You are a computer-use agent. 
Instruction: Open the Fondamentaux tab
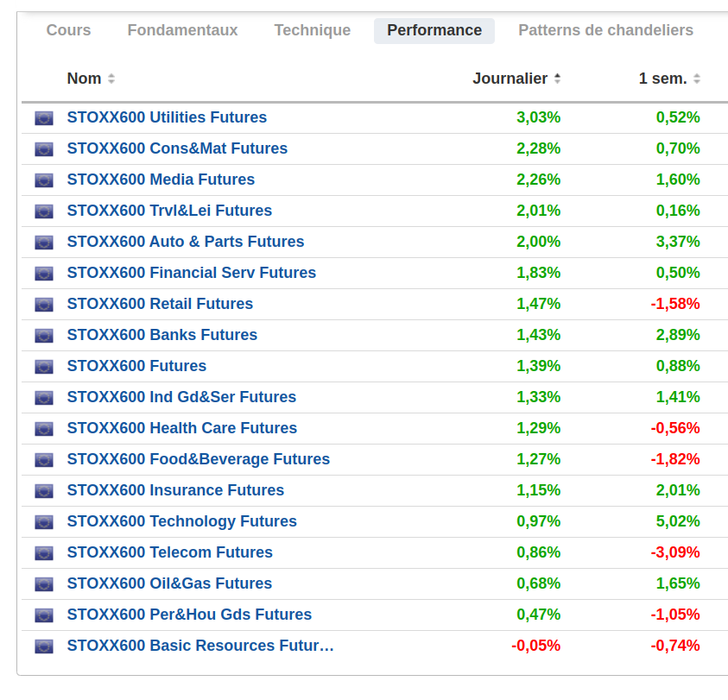click(x=182, y=30)
